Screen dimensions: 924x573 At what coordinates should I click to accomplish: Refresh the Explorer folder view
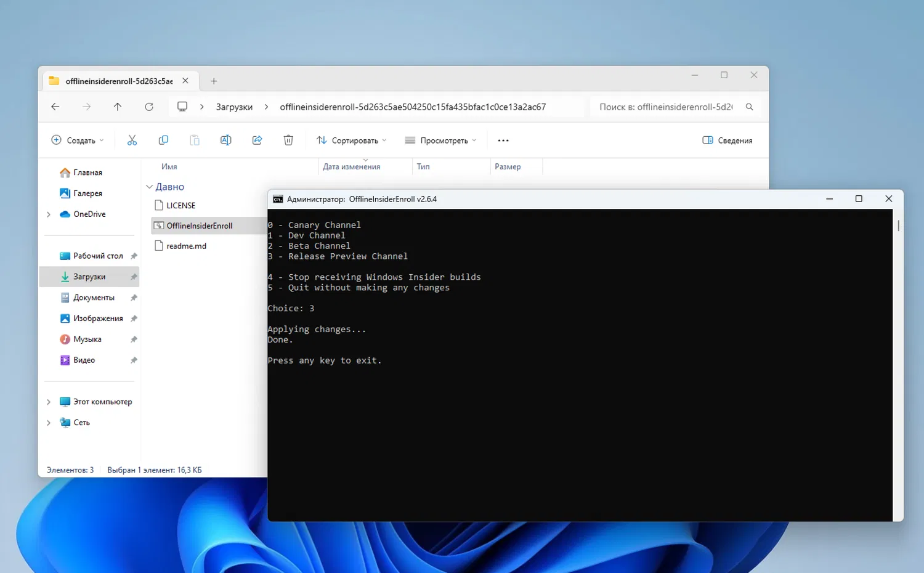coord(149,107)
